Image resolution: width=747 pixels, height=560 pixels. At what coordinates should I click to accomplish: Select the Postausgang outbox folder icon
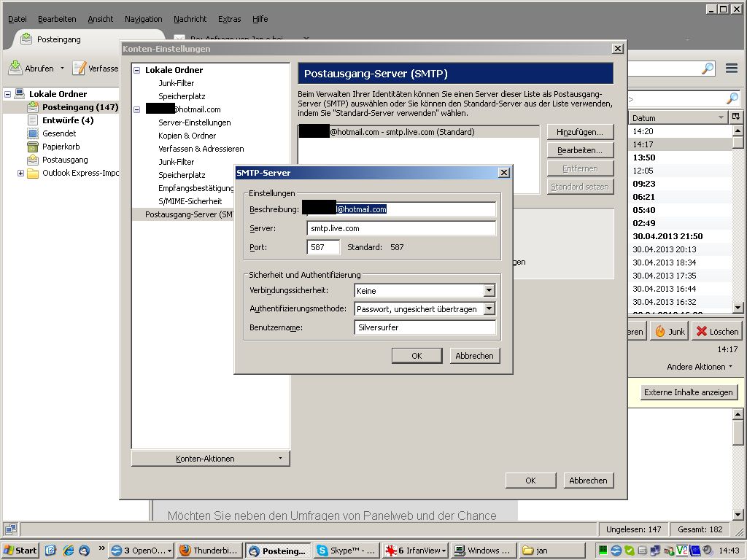33,160
